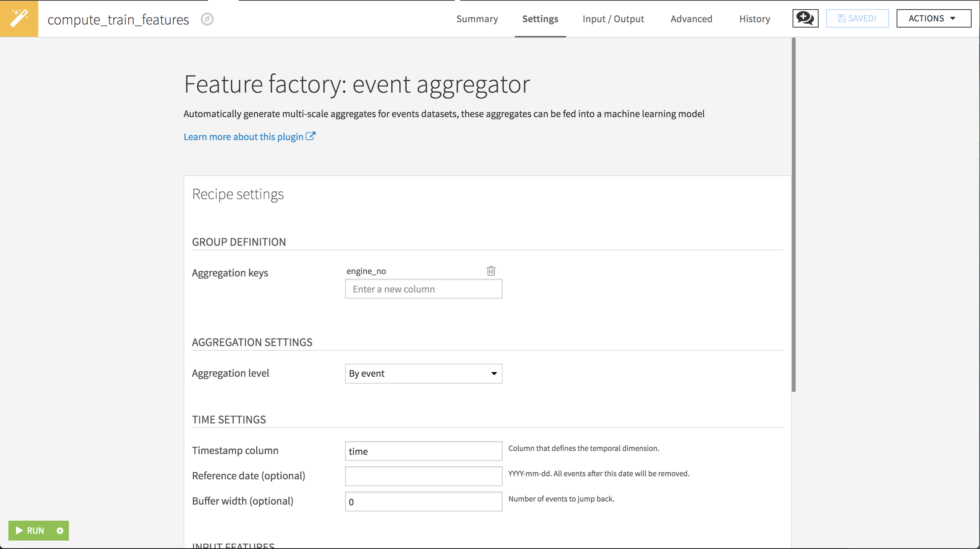This screenshot has height=549, width=980.
Task: Click the Buffer width input field
Action: [423, 502]
